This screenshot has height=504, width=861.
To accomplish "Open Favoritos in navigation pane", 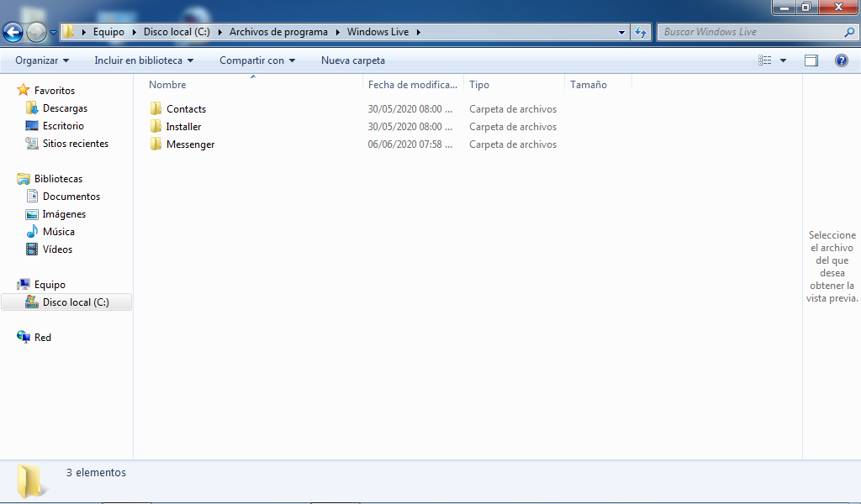I will [55, 91].
